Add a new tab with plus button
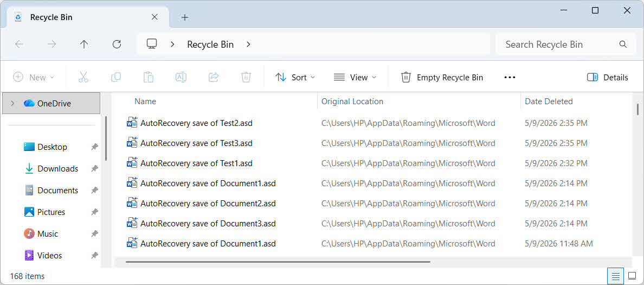This screenshot has height=285, width=644. click(185, 17)
